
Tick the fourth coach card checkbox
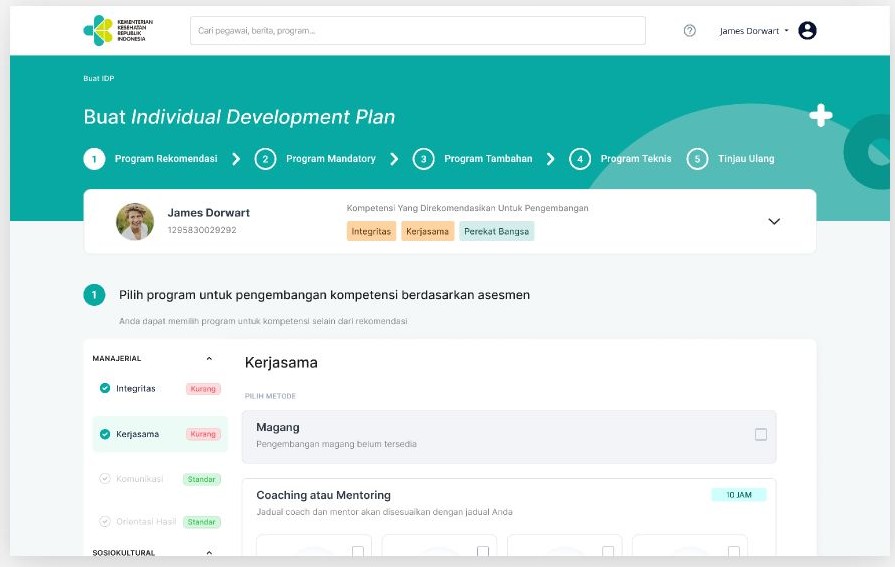point(734,552)
